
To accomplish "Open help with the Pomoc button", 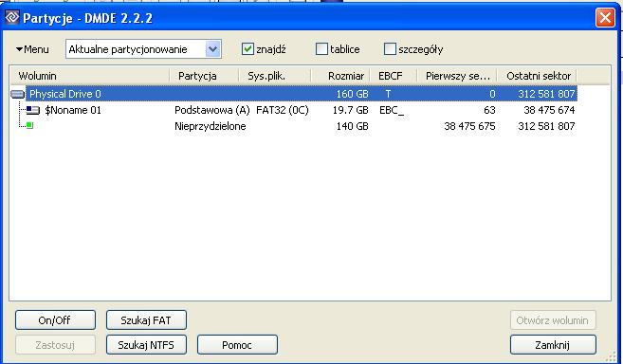I will [237, 345].
